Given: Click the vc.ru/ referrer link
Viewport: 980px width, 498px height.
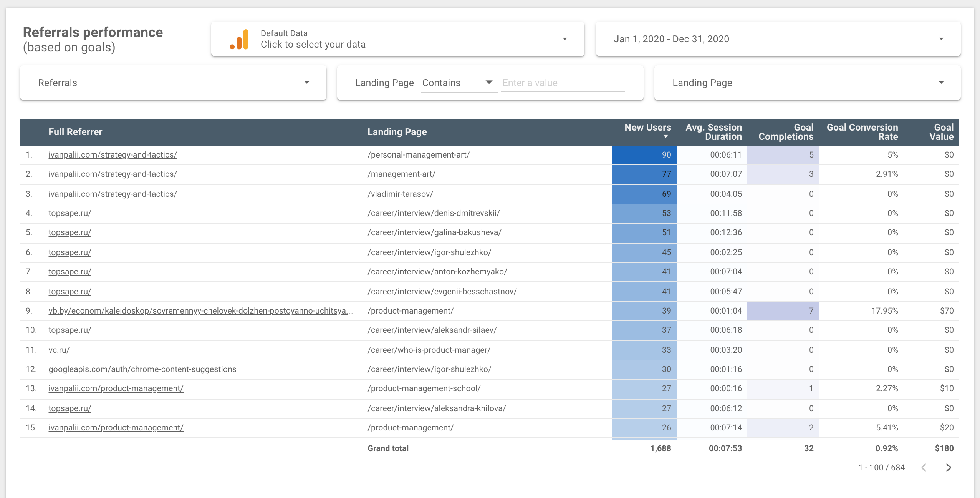Looking at the screenshot, I should (x=58, y=350).
